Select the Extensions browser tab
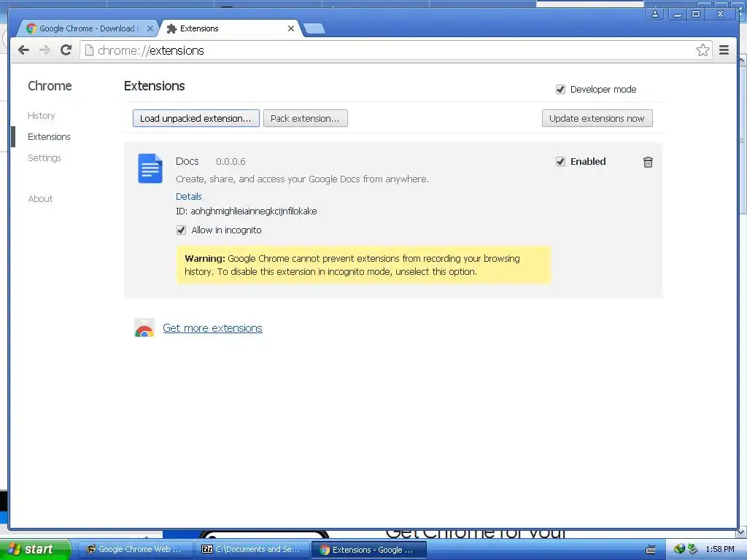This screenshot has width=747, height=560. pyautogui.click(x=230, y=28)
